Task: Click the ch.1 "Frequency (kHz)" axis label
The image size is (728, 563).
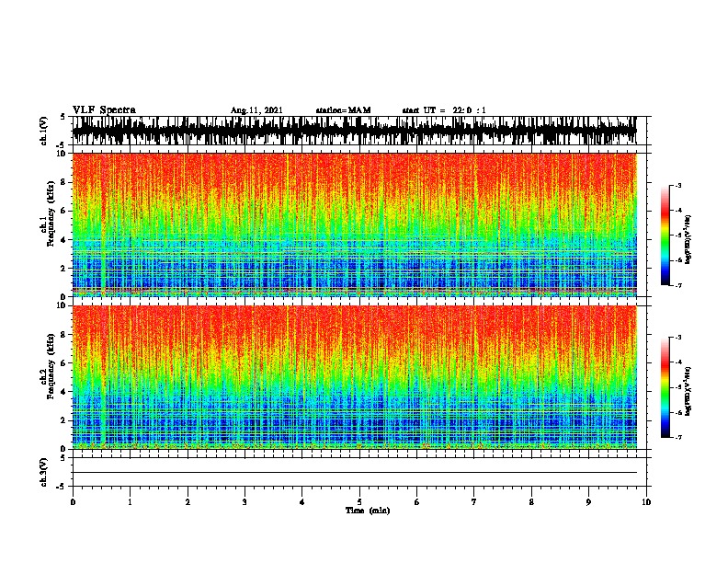Action: click(x=51, y=214)
